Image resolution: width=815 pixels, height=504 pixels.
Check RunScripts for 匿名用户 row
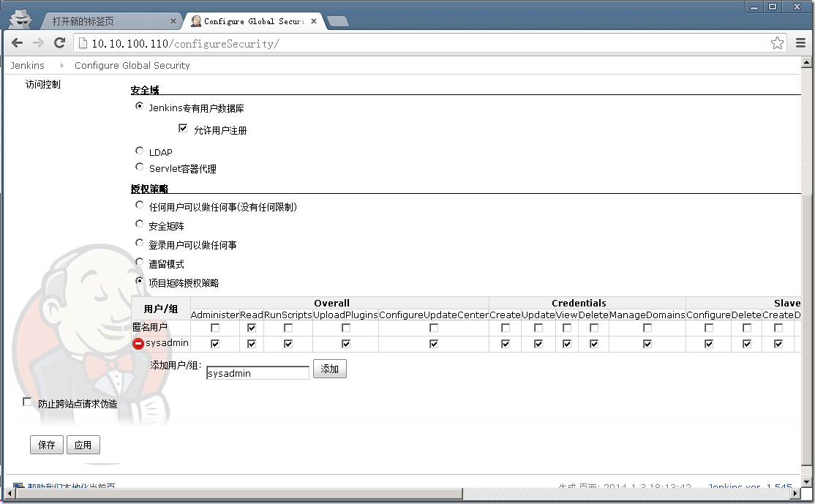click(x=288, y=328)
